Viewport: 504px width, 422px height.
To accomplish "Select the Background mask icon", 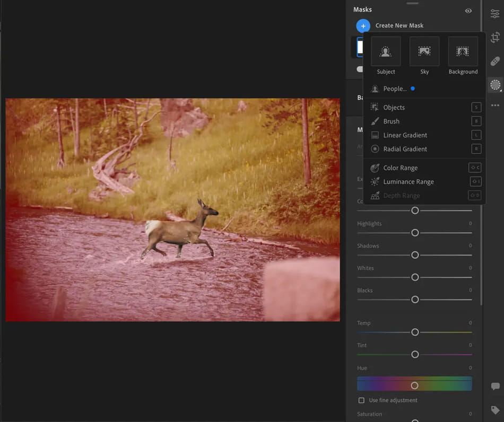I will (x=463, y=51).
